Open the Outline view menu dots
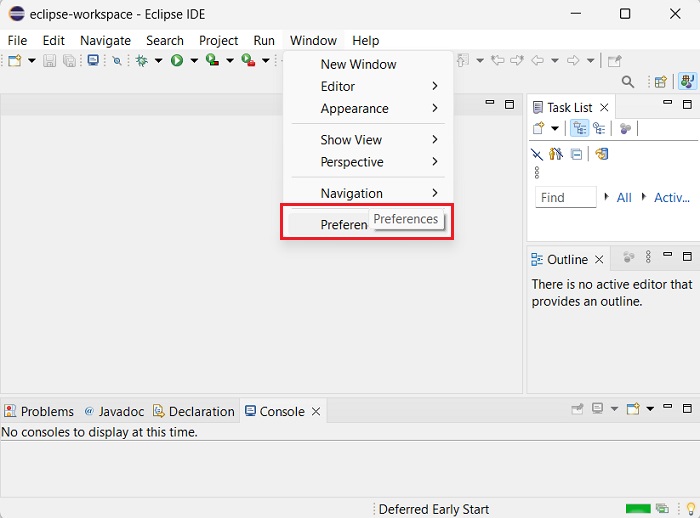 [648, 257]
